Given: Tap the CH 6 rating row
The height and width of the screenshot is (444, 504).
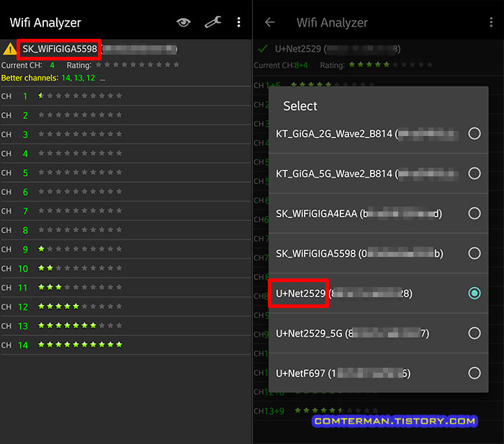Looking at the screenshot, I should (x=125, y=192).
